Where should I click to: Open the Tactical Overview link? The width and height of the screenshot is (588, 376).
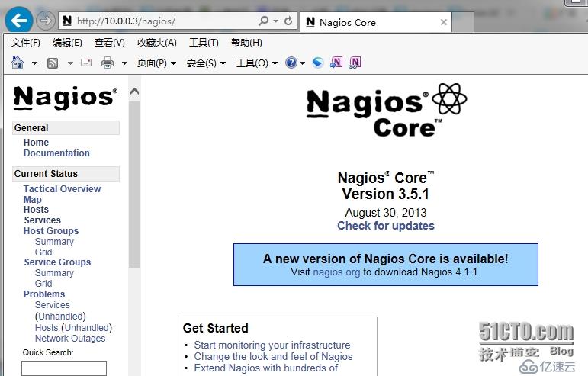click(62, 189)
